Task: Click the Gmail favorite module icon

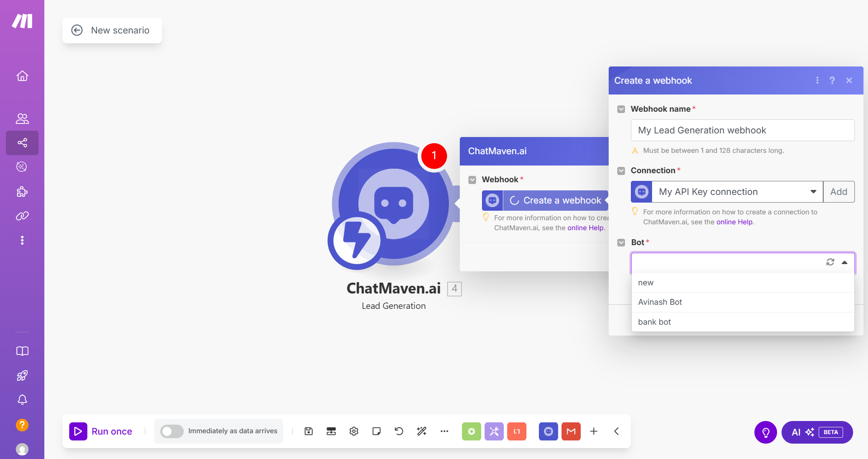Action: point(571,431)
